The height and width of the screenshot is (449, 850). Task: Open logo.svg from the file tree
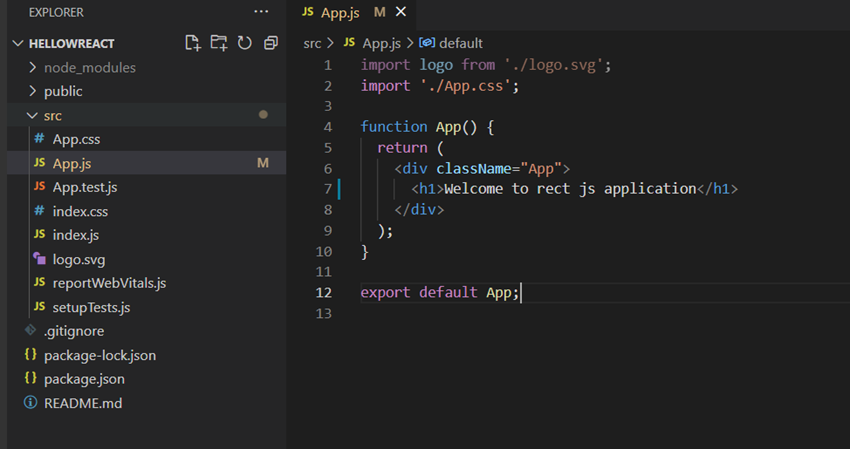click(78, 259)
